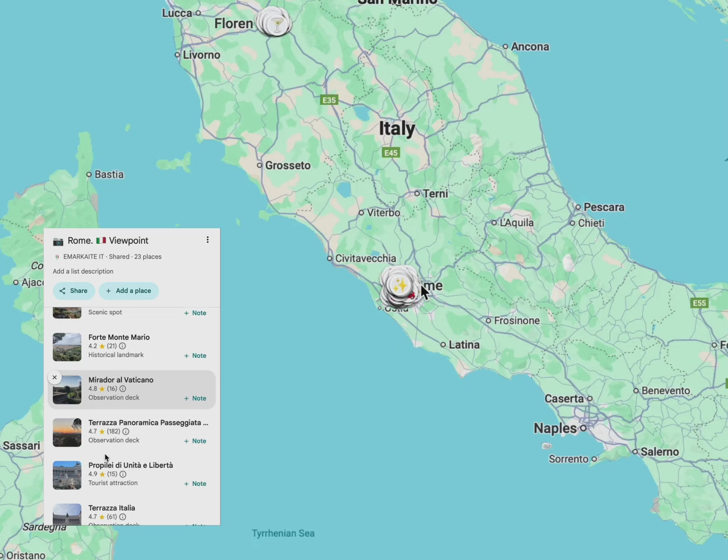This screenshot has height=560, width=728.
Task: Click the Add a list description field
Action: [83, 271]
